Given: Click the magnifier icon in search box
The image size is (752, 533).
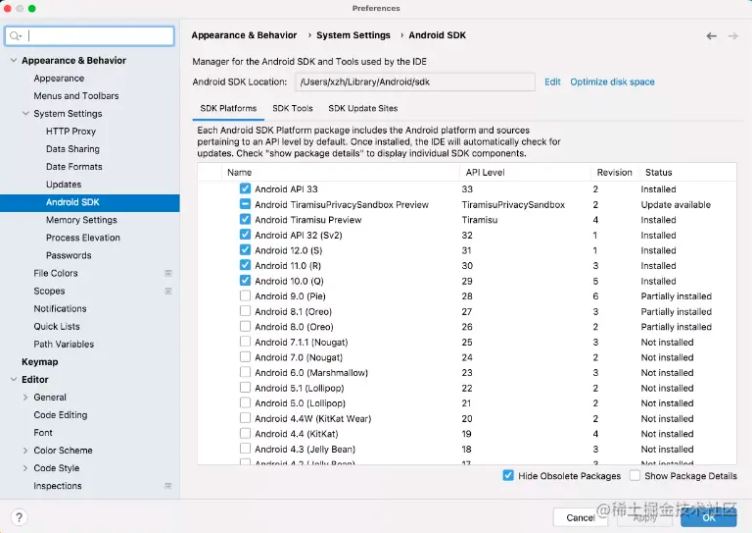Looking at the screenshot, I should (16, 36).
